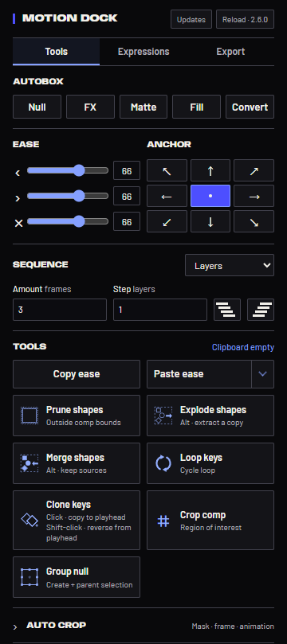Open the Export tab
Image resolution: width=287 pixels, height=644 pixels.
click(x=230, y=52)
